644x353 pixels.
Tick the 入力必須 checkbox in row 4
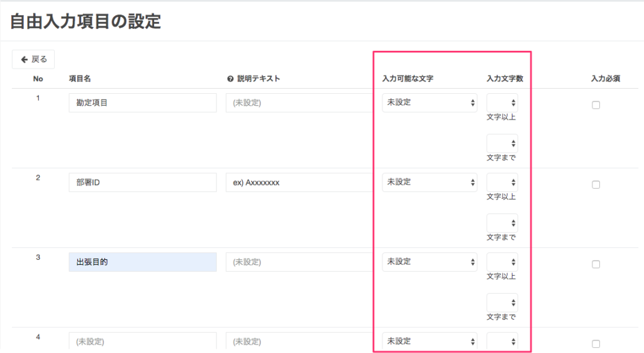pos(596,344)
